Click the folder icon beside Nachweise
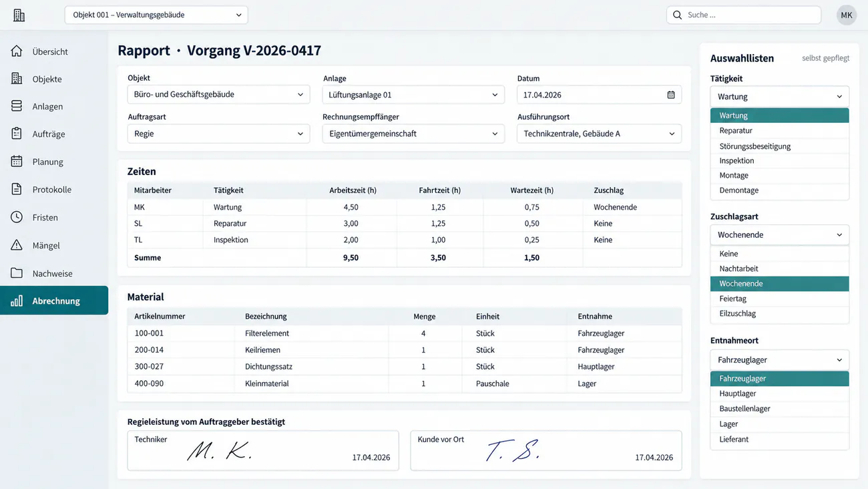The image size is (868, 489). point(17,273)
